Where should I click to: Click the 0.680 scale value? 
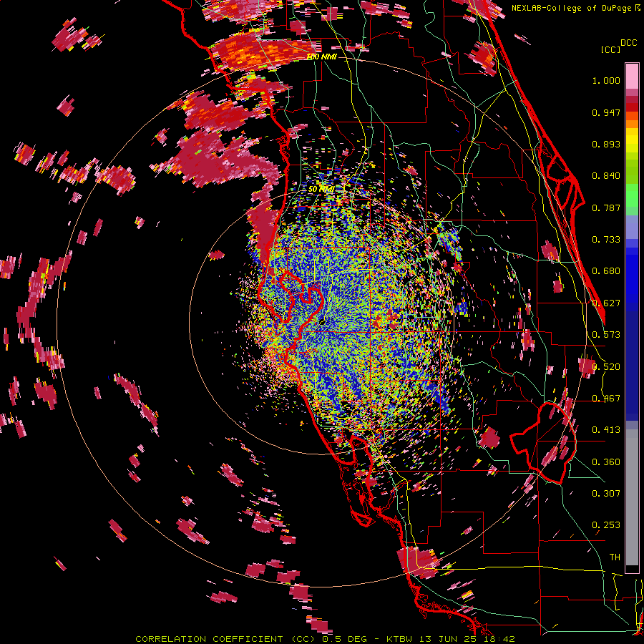point(606,271)
